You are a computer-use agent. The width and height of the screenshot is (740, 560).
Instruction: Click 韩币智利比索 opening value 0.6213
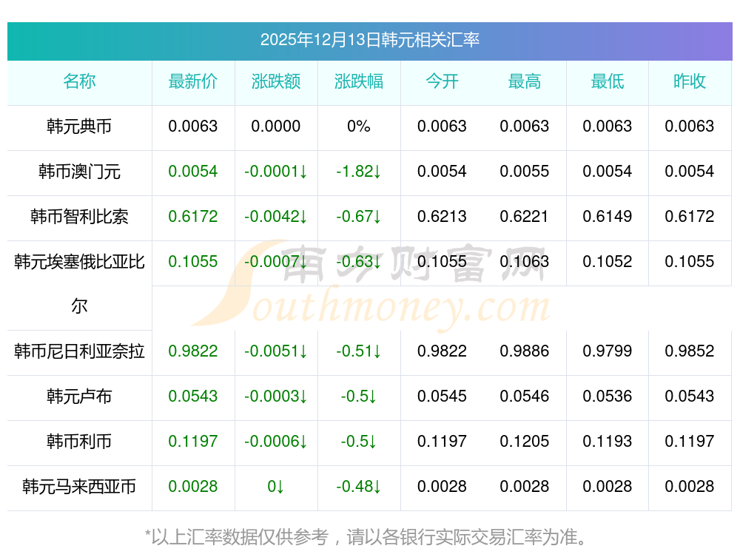pos(442,217)
